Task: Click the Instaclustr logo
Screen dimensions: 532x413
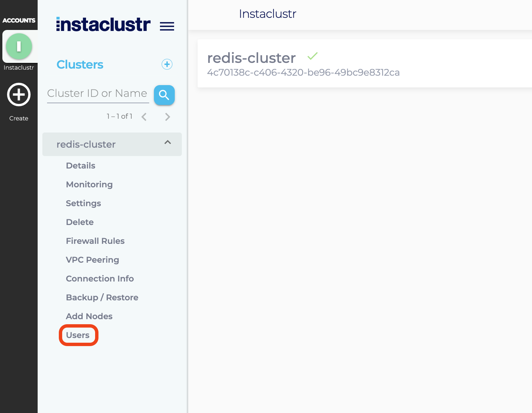Action: pyautogui.click(x=103, y=25)
